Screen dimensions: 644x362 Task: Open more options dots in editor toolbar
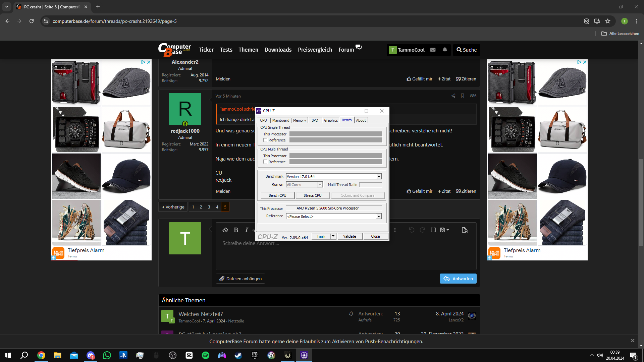click(x=395, y=230)
